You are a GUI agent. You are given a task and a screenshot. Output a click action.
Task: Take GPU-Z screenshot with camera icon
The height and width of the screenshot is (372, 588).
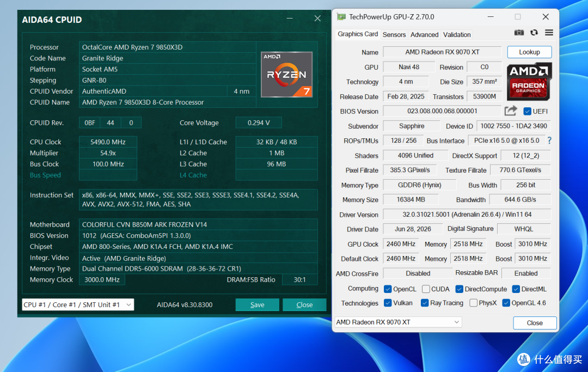519,33
